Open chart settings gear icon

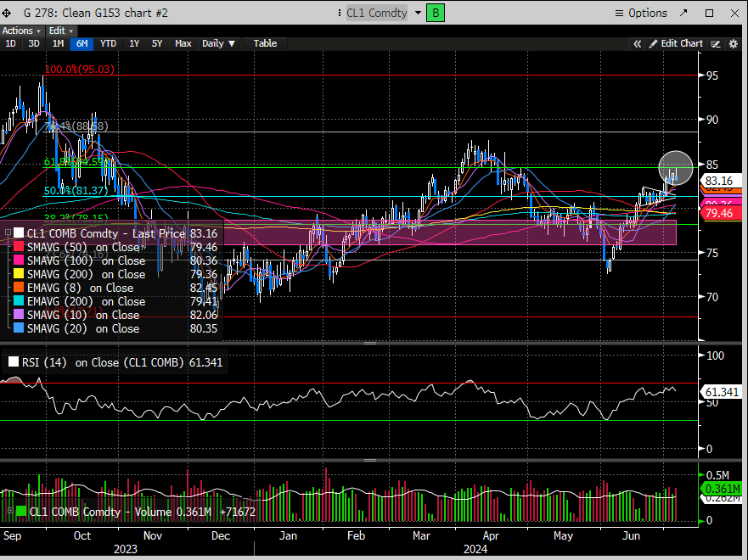(x=734, y=44)
